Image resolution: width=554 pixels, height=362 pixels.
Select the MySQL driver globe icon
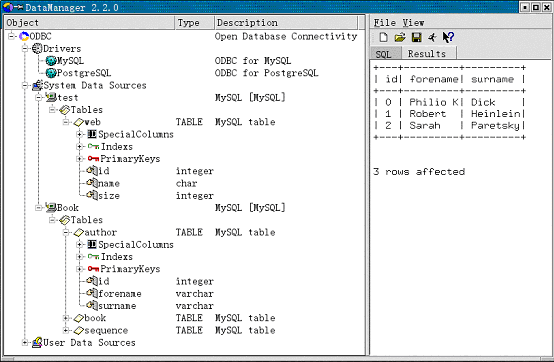[x=51, y=61]
